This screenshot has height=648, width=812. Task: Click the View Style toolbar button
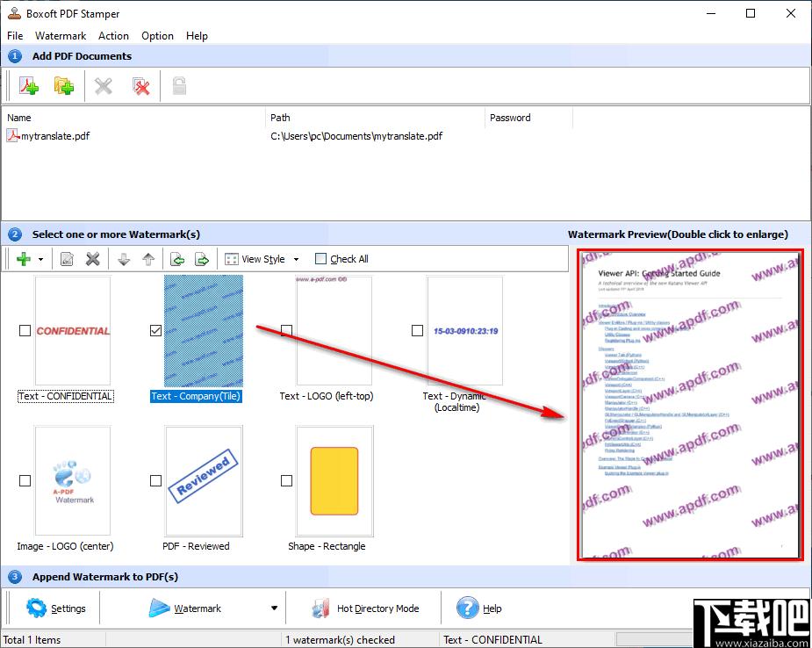(255, 259)
